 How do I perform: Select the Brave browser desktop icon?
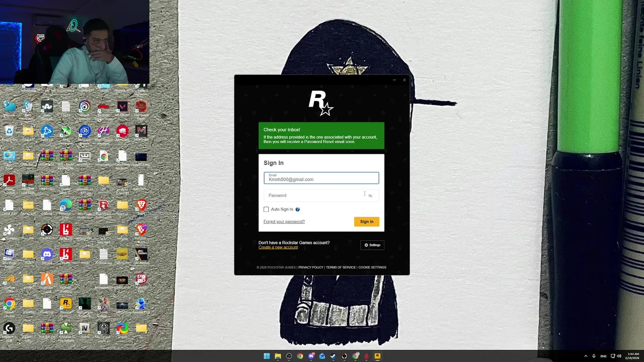click(141, 207)
